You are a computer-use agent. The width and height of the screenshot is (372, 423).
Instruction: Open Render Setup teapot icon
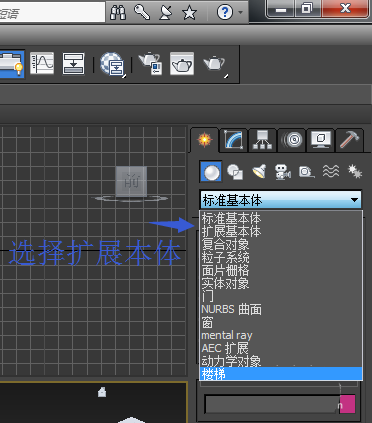coord(151,63)
